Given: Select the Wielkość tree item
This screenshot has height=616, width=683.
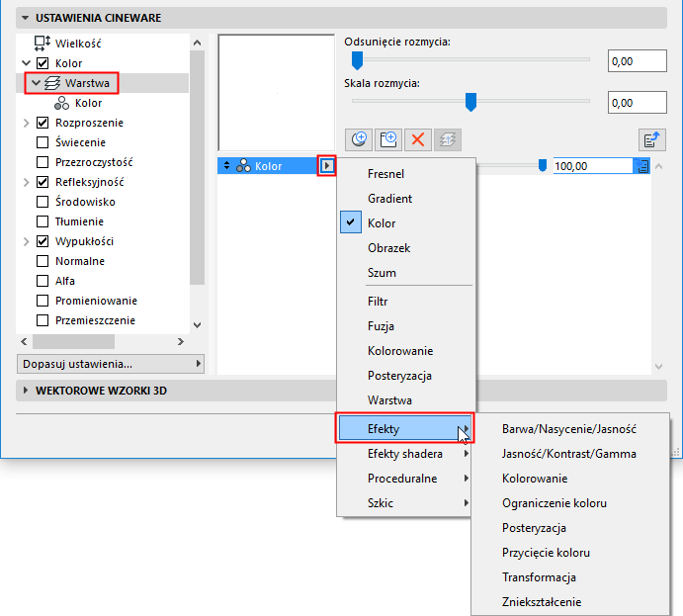Looking at the screenshot, I should pos(78,44).
